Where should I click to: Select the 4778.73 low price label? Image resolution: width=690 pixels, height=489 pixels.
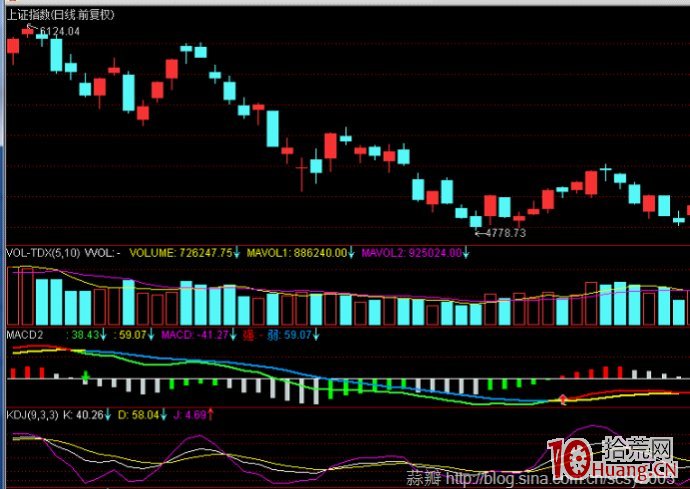(506, 233)
